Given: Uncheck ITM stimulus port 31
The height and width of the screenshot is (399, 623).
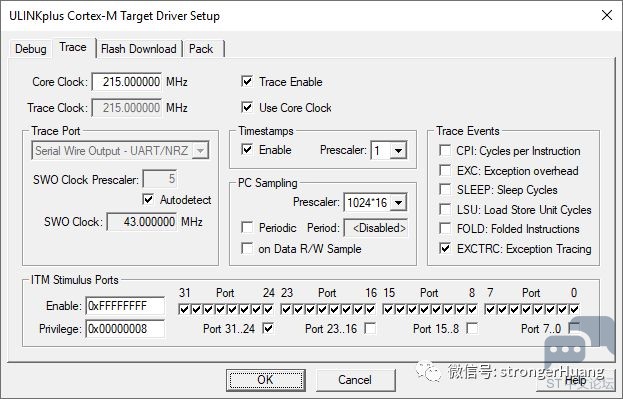Looking at the screenshot, I should [184, 309].
